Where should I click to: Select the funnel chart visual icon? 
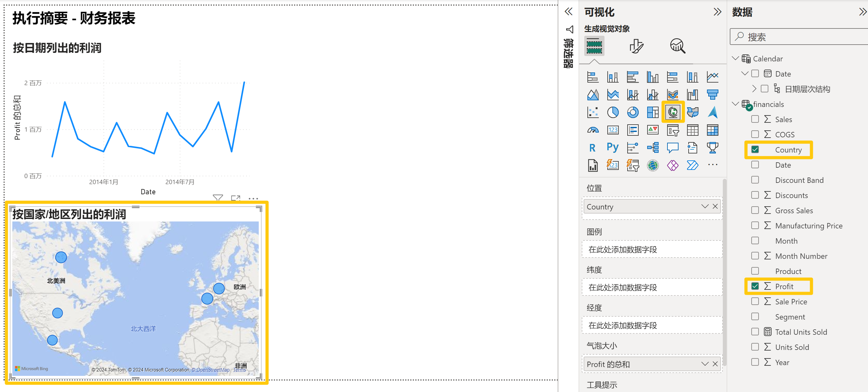click(712, 94)
